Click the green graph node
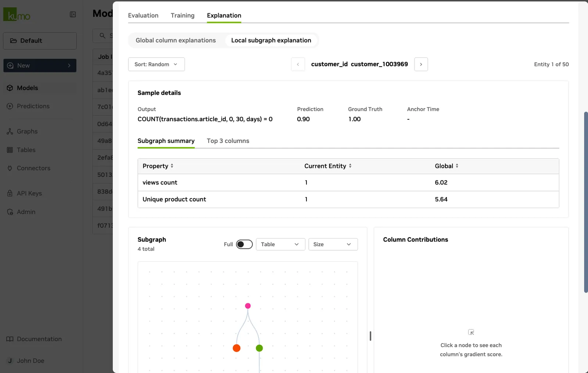Screen dimensions: 588x373 [259, 348]
